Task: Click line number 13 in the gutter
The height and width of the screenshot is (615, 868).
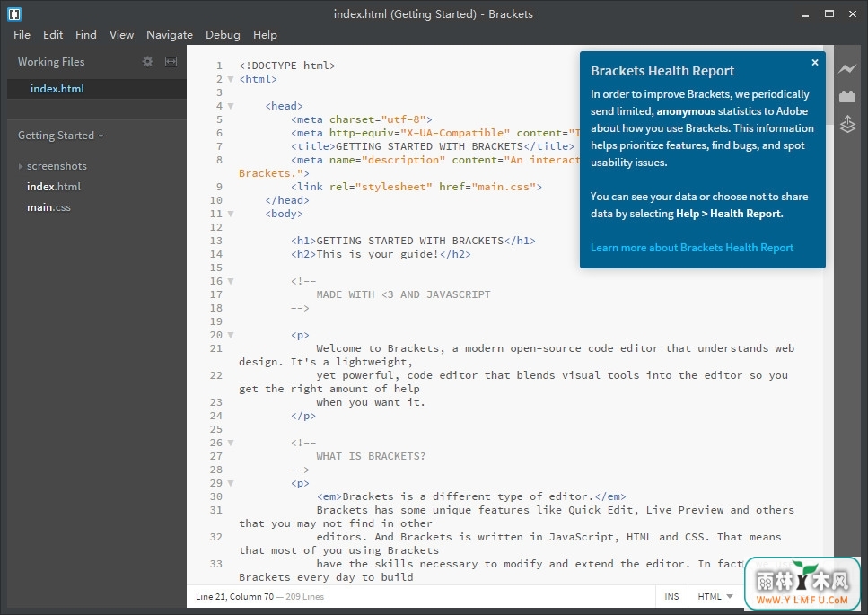Action: 216,241
